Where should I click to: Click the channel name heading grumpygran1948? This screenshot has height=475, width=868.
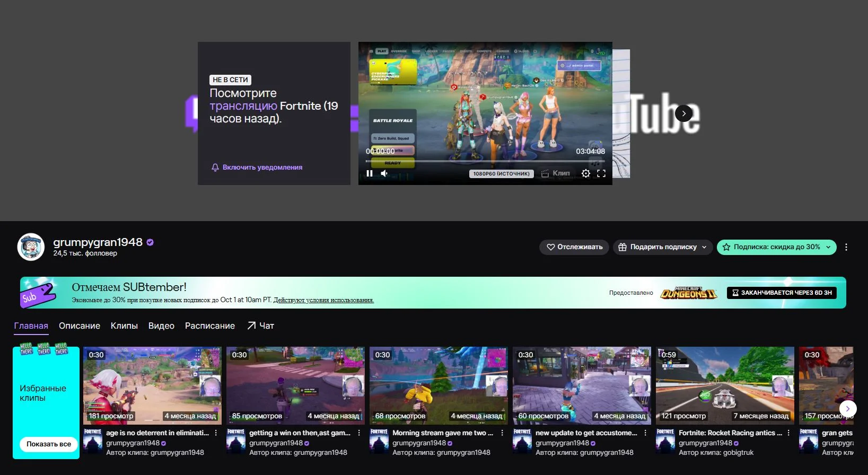pos(98,242)
